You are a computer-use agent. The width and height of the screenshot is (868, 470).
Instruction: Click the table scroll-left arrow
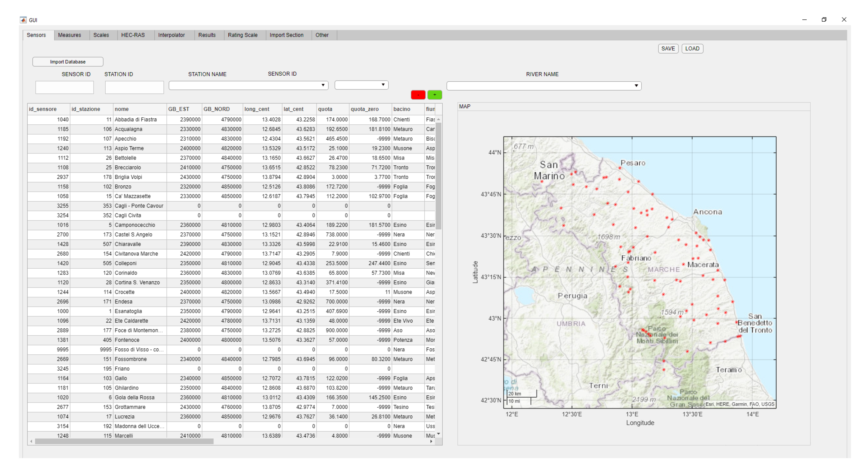pyautogui.click(x=31, y=441)
